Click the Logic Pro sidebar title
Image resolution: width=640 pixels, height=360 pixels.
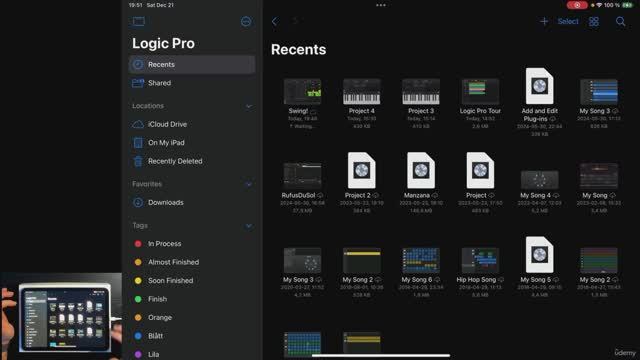(163, 44)
